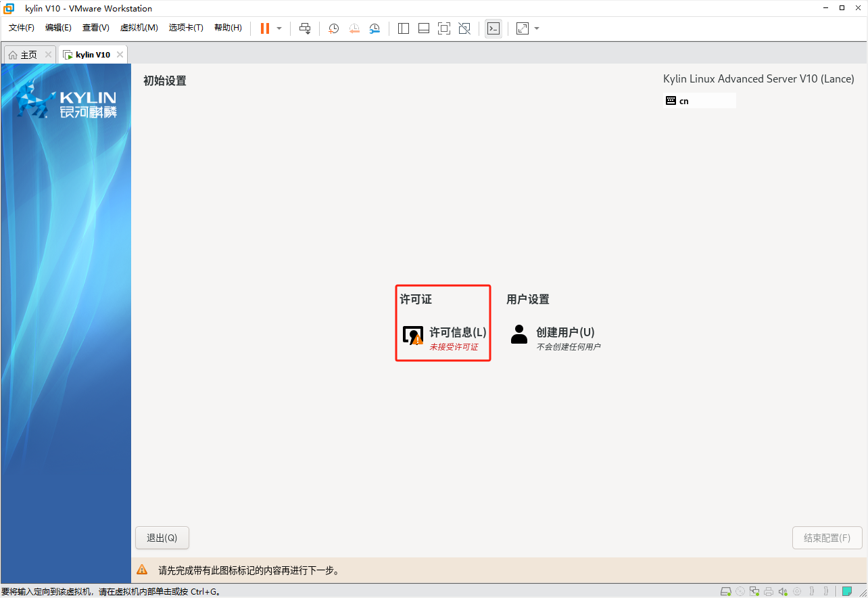Click the Kylin Linux Advanced Server V10 text
868x598 pixels.
coord(758,79)
